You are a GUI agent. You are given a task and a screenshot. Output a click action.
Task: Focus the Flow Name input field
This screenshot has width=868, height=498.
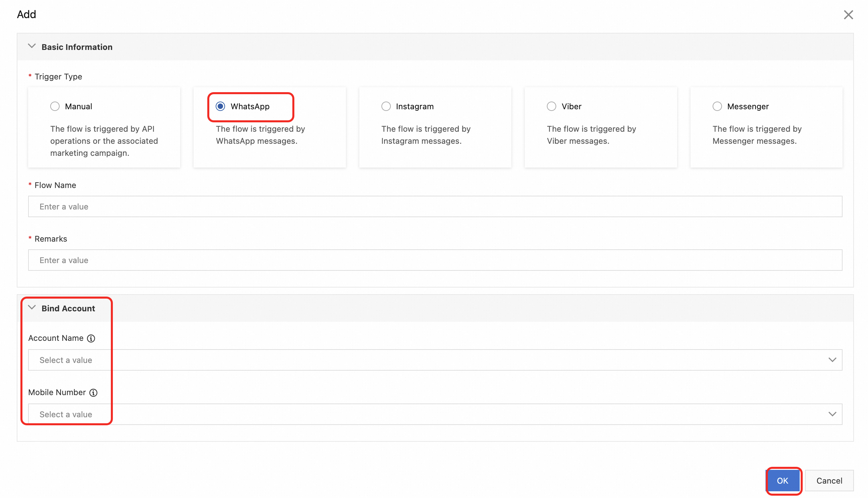point(435,206)
